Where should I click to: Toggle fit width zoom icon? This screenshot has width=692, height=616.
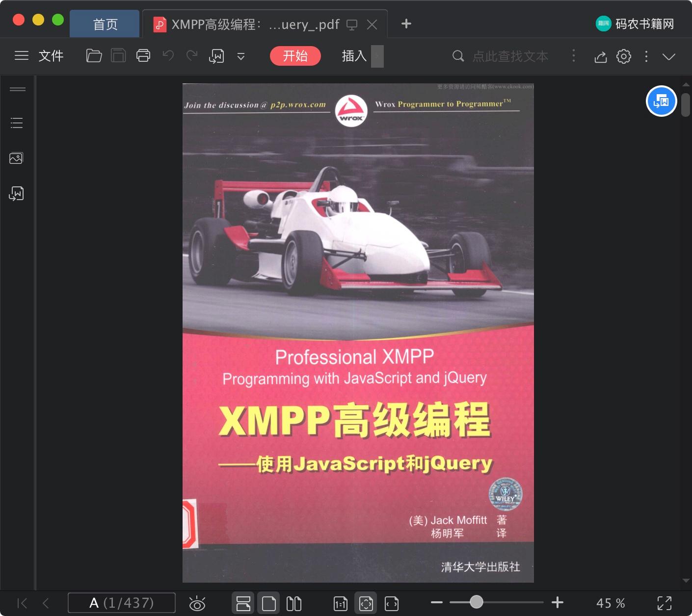click(x=392, y=603)
